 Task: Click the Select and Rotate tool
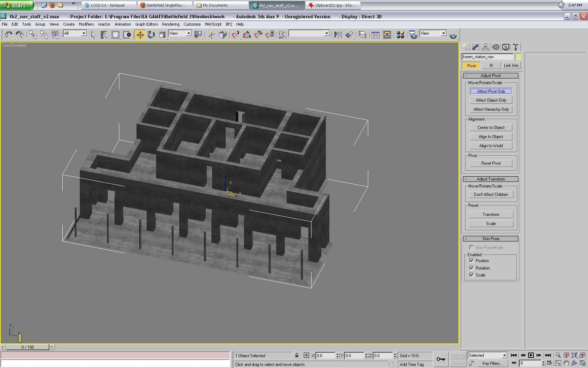151,35
